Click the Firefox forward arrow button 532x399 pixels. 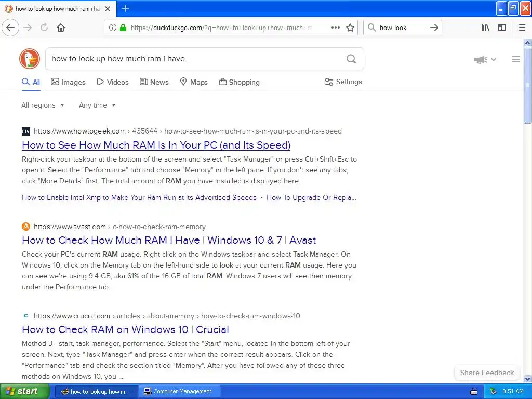[x=28, y=28]
